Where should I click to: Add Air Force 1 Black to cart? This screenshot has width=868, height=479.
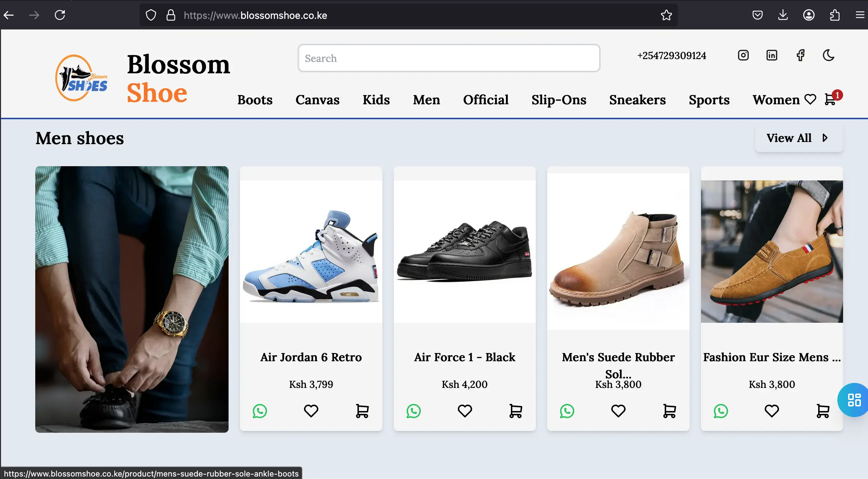(516, 411)
